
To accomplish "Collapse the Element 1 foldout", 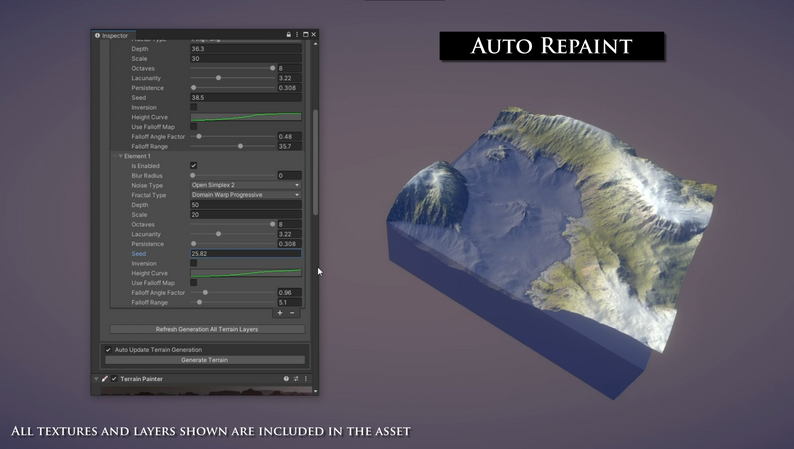I will (121, 156).
